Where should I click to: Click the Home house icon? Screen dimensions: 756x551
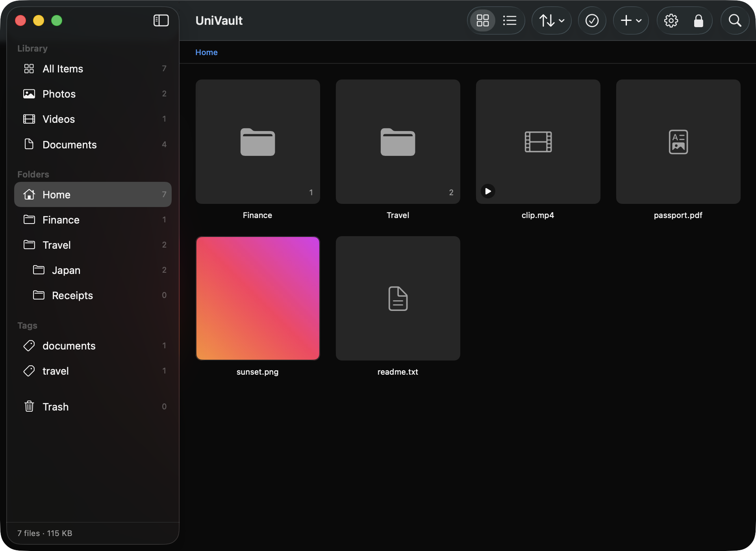[29, 194]
